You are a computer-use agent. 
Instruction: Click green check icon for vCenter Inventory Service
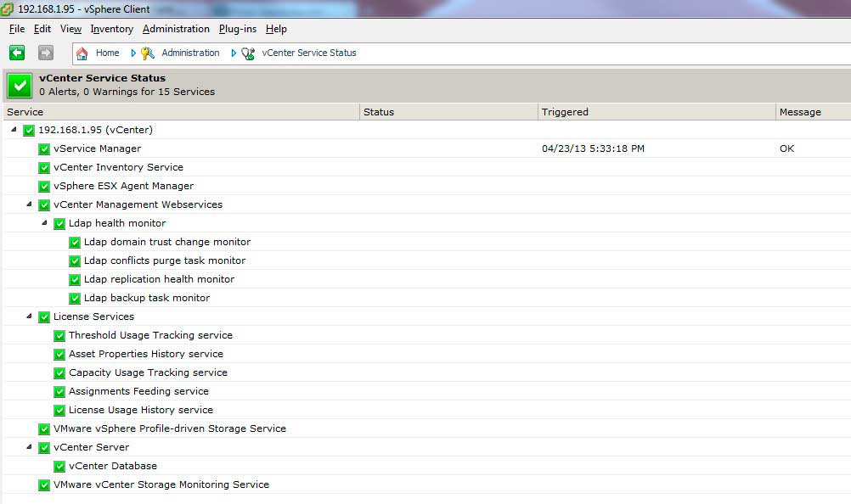[x=44, y=168]
